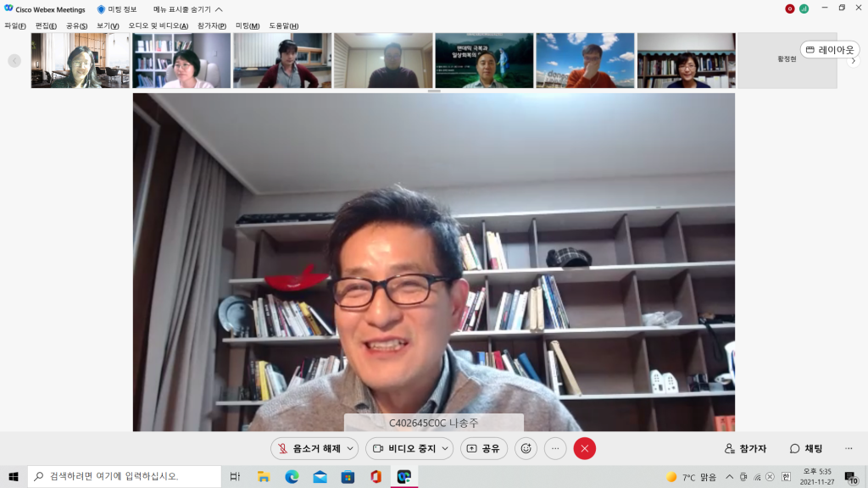Click the thumbnail strip drag handle
Viewport: 868px width, 488px height.
(x=434, y=91)
